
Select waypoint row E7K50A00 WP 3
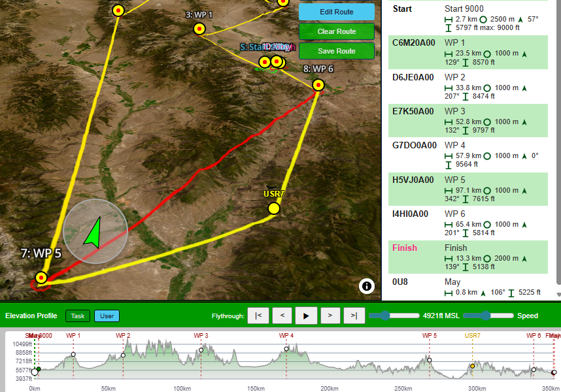pos(468,120)
